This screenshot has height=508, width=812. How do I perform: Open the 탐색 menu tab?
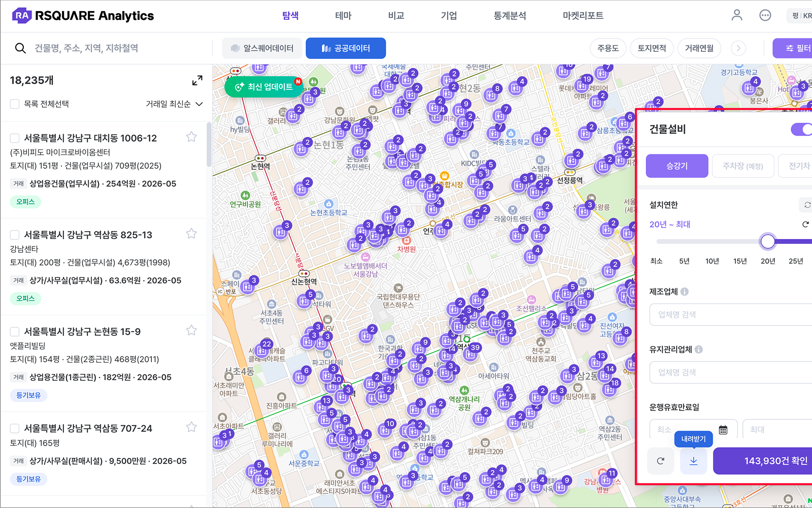pyautogui.click(x=290, y=16)
